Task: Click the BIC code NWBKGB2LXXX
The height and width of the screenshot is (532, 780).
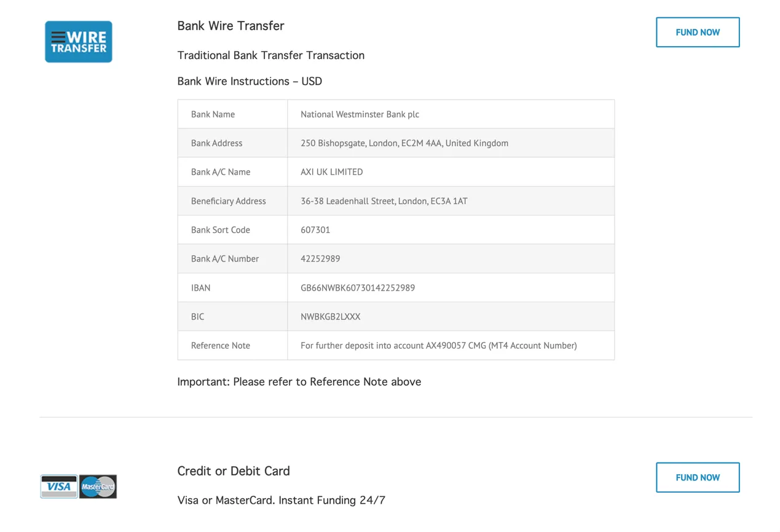Action: (x=331, y=316)
